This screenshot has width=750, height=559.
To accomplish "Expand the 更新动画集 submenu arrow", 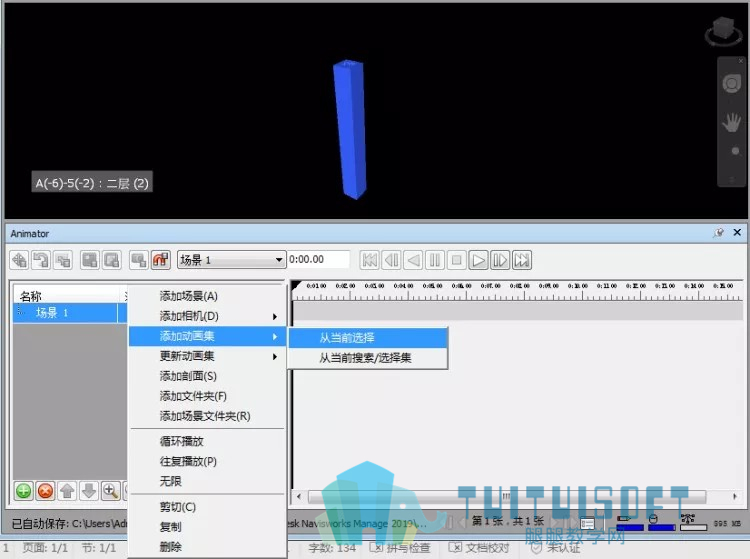I will click(275, 357).
